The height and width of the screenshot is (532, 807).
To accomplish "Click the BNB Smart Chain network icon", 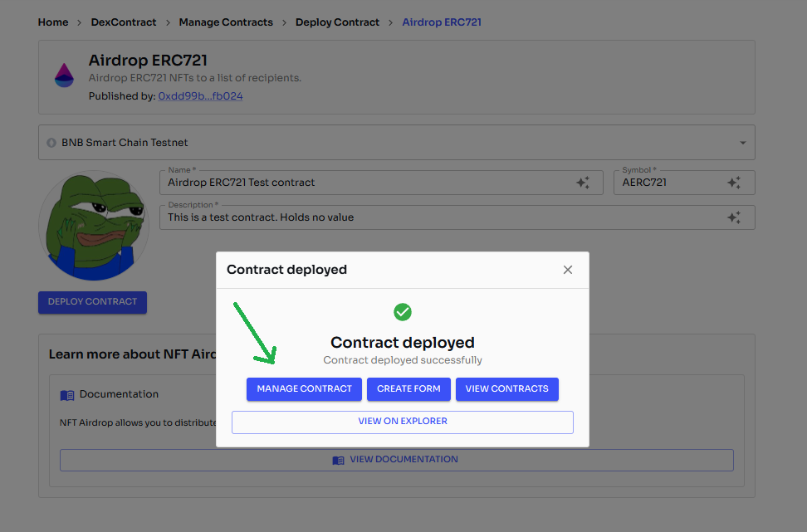I will coord(51,143).
